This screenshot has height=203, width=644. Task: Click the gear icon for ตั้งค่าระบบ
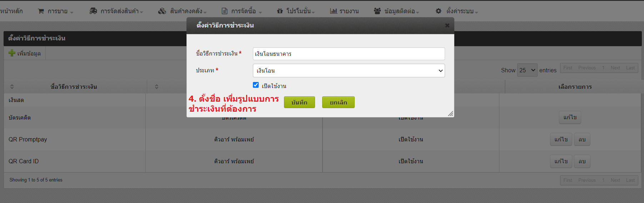(439, 11)
